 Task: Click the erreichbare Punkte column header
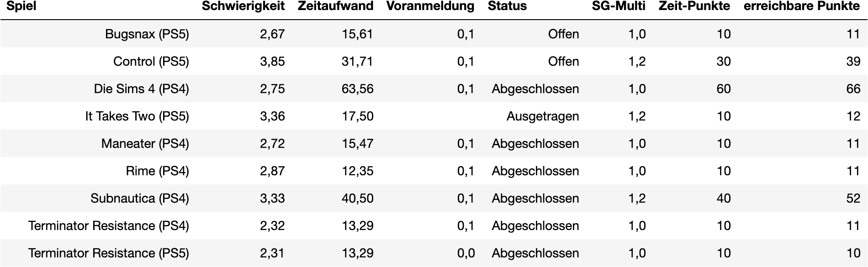coord(802,6)
